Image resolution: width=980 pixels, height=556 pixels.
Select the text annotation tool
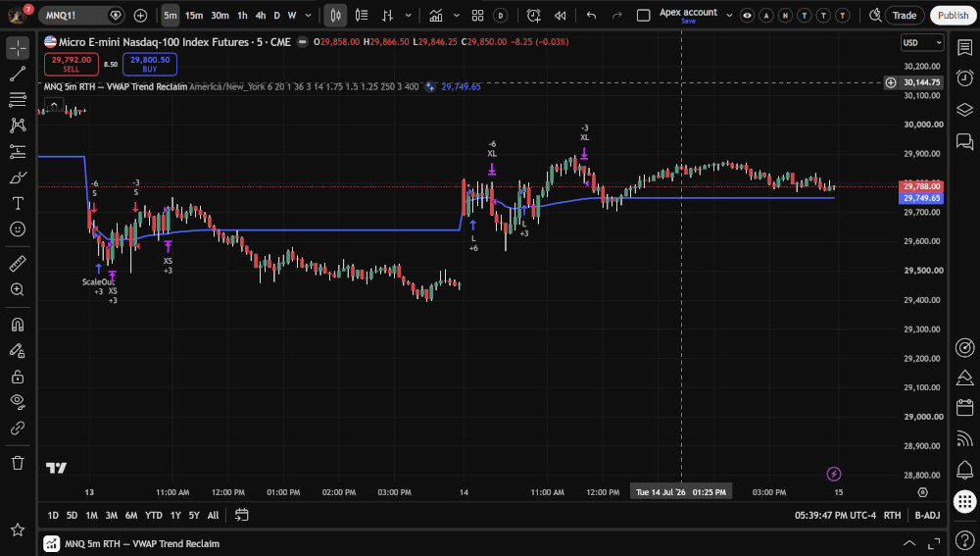(x=18, y=203)
